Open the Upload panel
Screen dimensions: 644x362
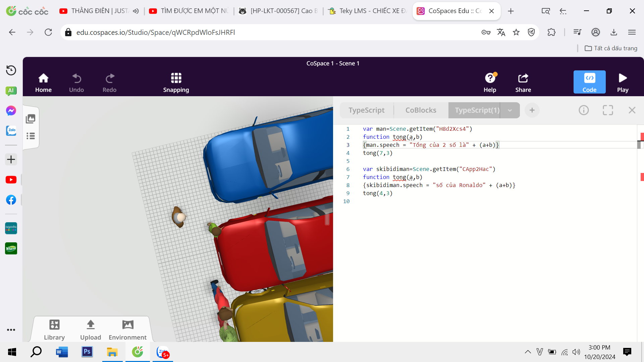point(91,330)
